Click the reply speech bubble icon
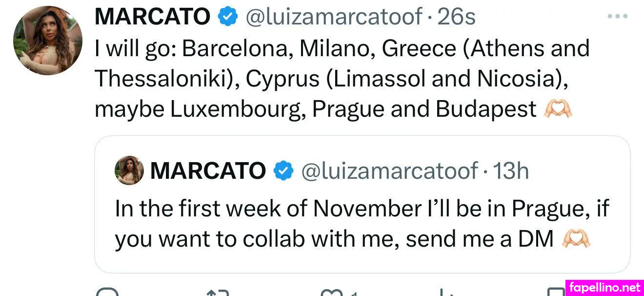The width and height of the screenshot is (644, 296). click(x=108, y=292)
